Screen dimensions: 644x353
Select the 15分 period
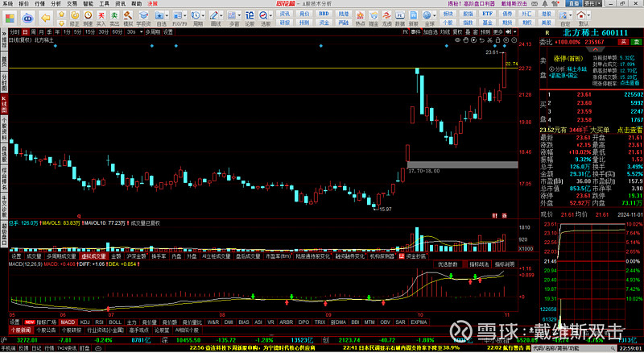point(90,32)
